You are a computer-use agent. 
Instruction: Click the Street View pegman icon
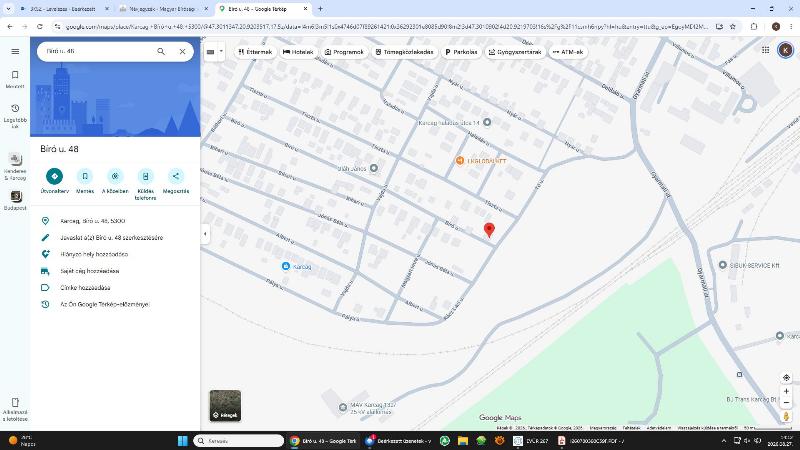tap(786, 416)
